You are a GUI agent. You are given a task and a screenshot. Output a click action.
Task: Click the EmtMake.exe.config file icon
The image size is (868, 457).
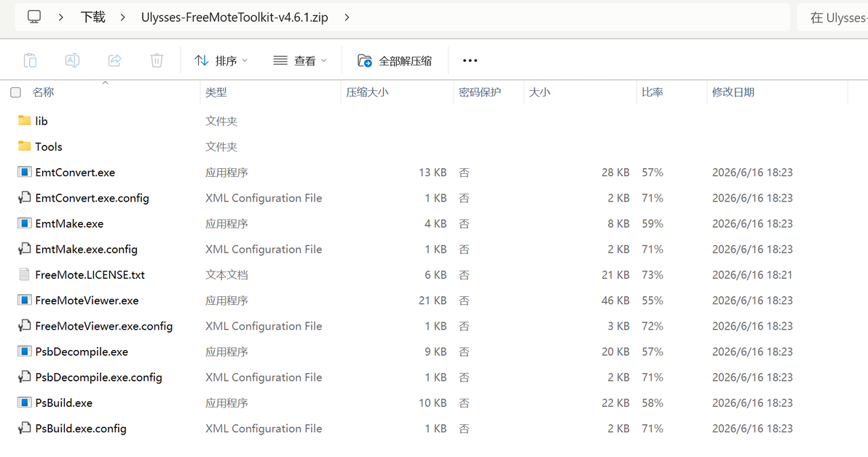(x=24, y=249)
